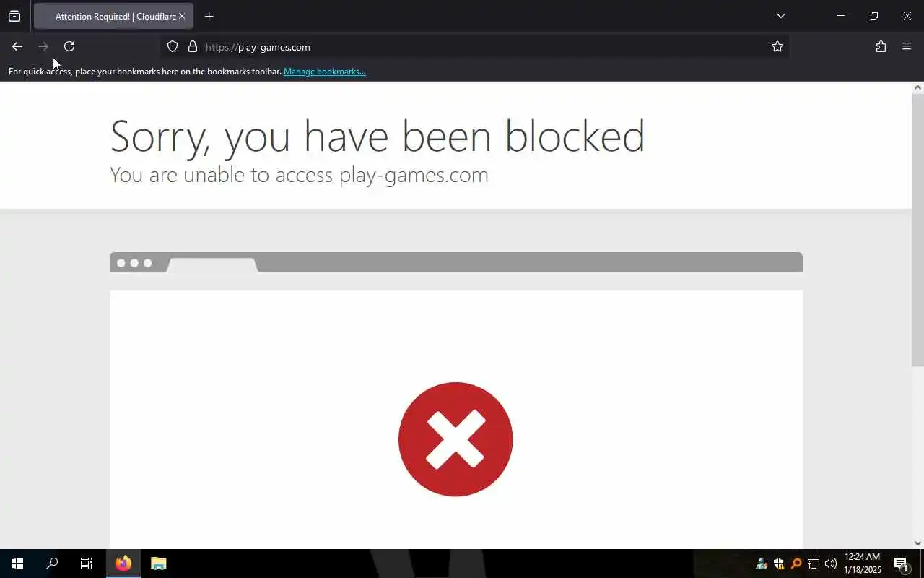This screenshot has height=578, width=924.
Task: Click the scrollbar down arrow
Action: 918,543
